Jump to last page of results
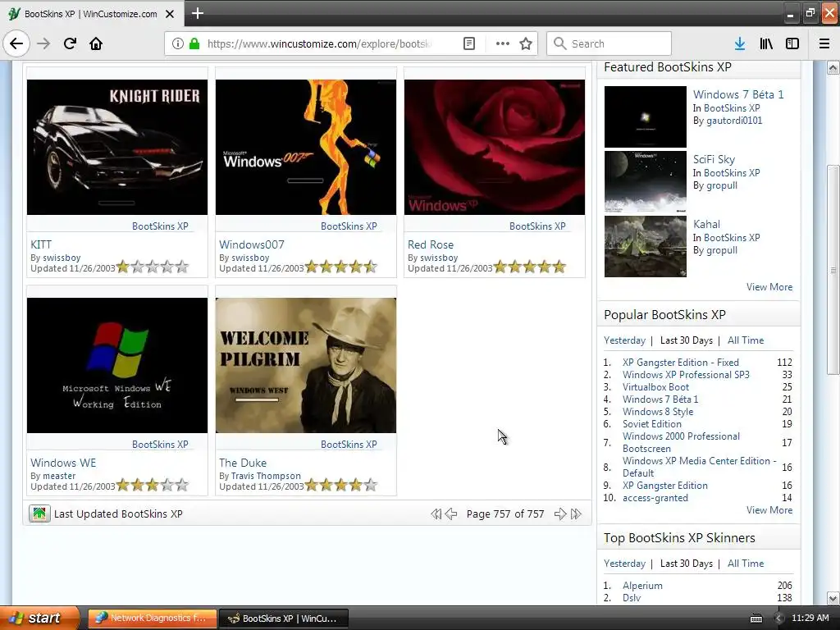Viewport: 840px width, 630px height. 576,514
